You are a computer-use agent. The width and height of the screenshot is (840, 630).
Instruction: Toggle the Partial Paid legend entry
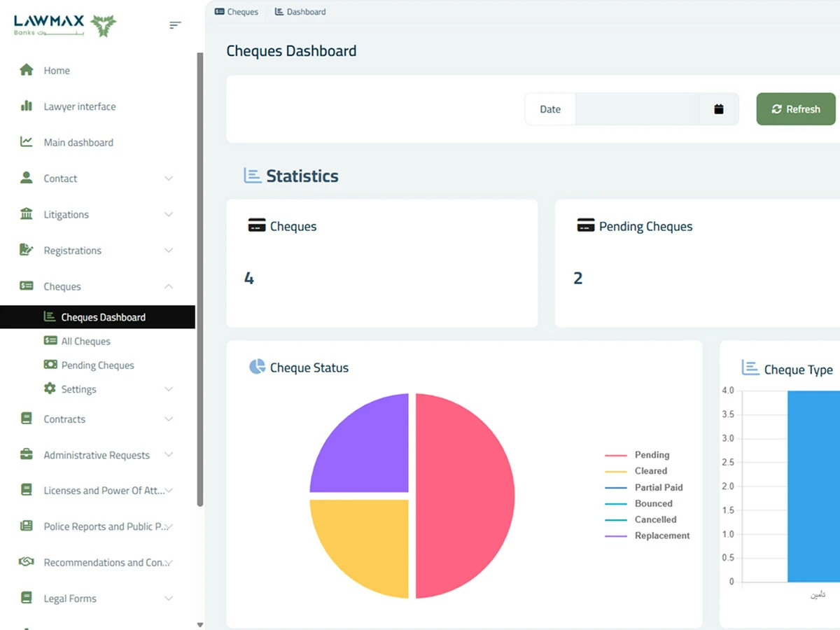[x=644, y=487]
